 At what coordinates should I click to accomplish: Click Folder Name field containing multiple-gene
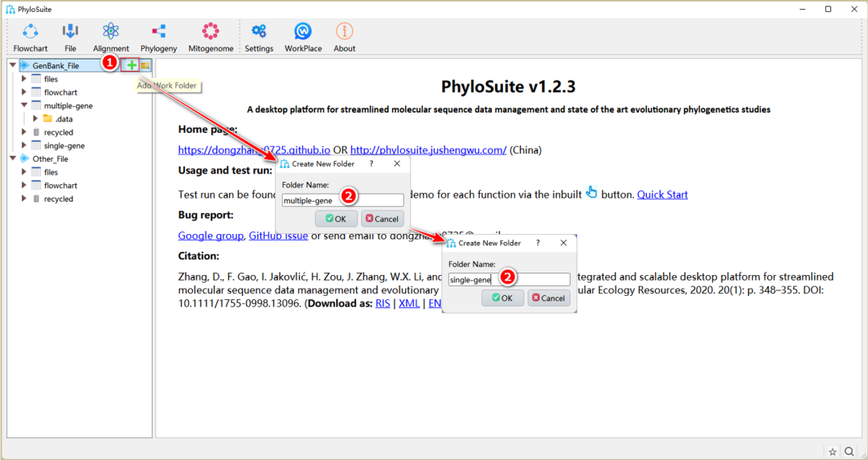click(342, 200)
